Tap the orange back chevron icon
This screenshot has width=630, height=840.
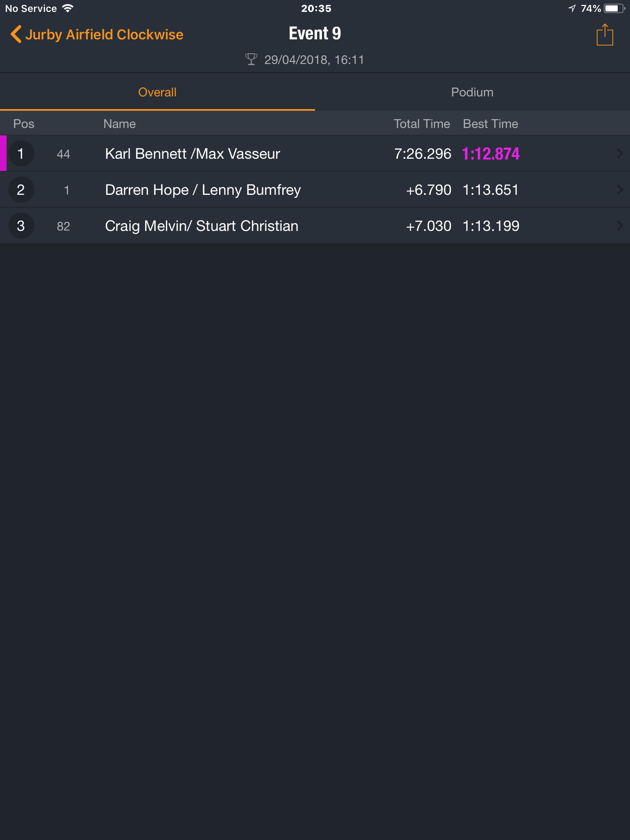coord(16,34)
